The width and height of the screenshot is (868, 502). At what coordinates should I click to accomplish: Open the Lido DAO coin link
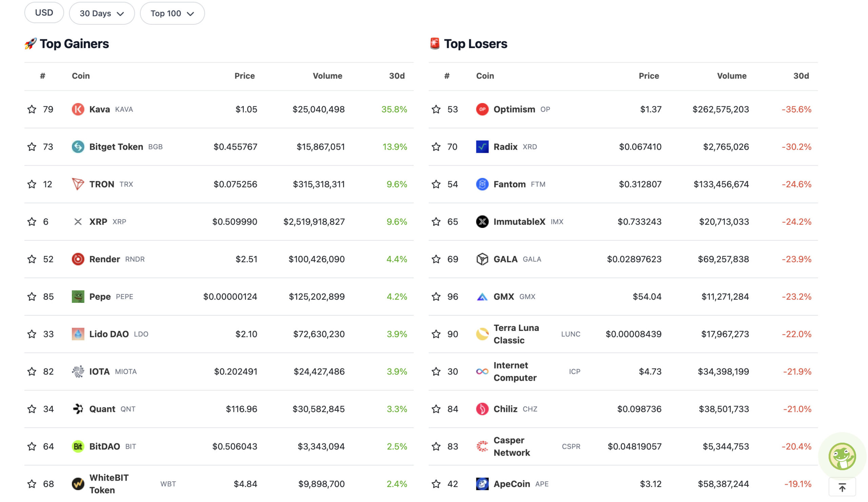(109, 334)
